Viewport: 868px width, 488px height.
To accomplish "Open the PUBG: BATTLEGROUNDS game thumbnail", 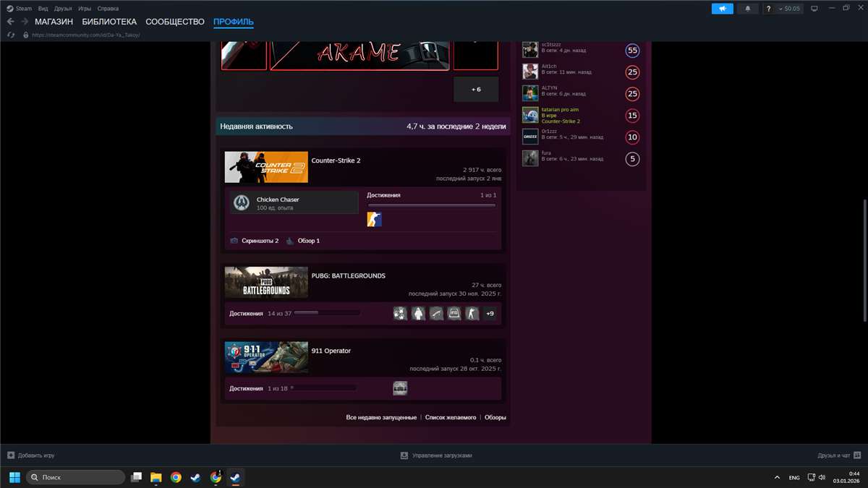I will [x=266, y=282].
